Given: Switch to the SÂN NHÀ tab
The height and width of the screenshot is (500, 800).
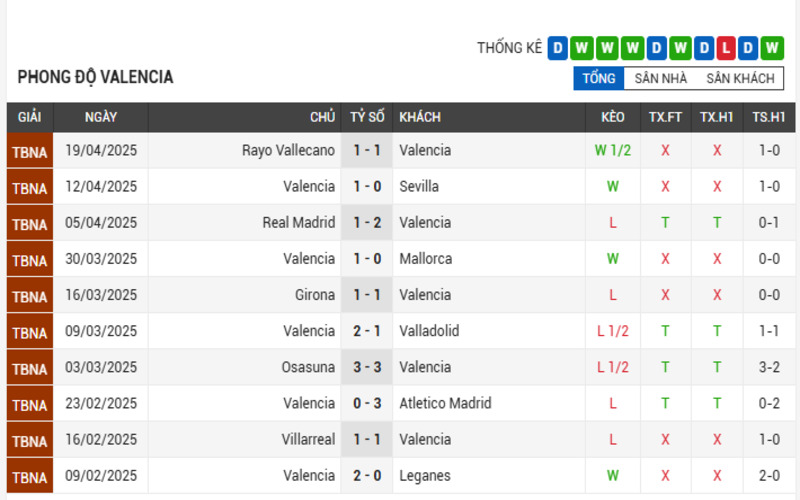Looking at the screenshot, I should click(661, 78).
